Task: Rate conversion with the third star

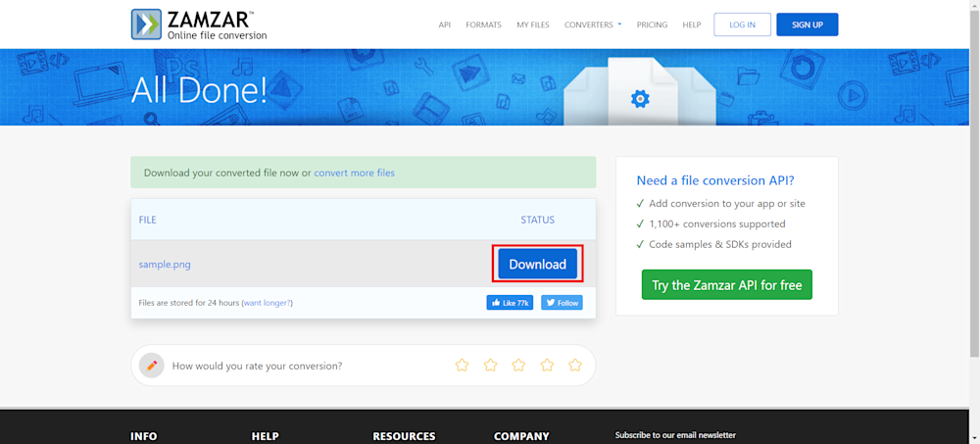Action: coord(518,366)
